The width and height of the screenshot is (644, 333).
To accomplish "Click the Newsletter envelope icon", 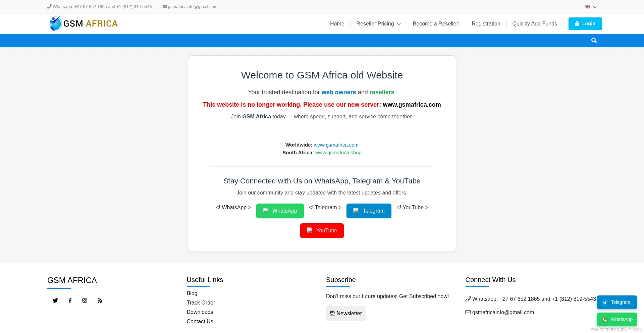I will point(332,313).
